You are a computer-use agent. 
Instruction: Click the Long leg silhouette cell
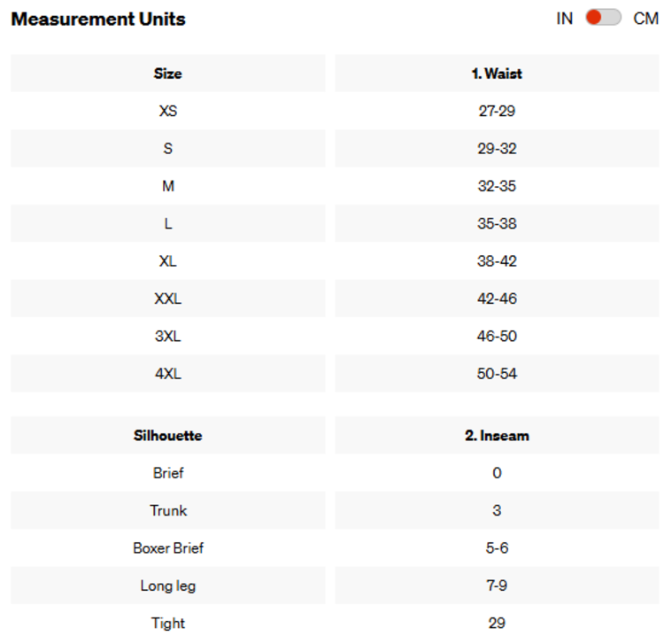(167, 586)
